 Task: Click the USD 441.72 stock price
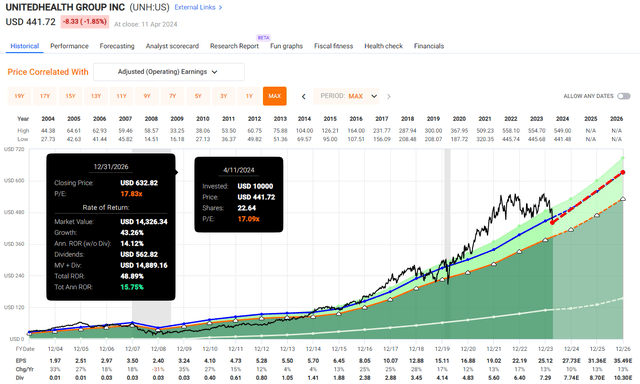[31, 22]
